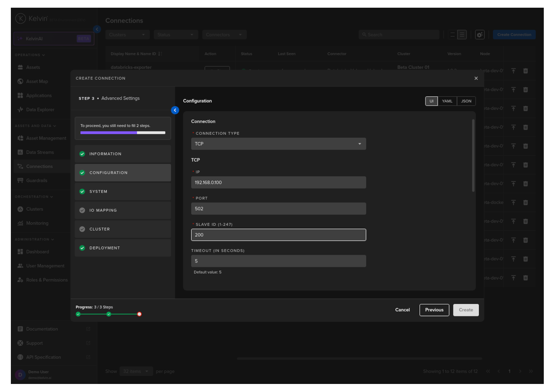Click the red final progress step marker

[139, 314]
